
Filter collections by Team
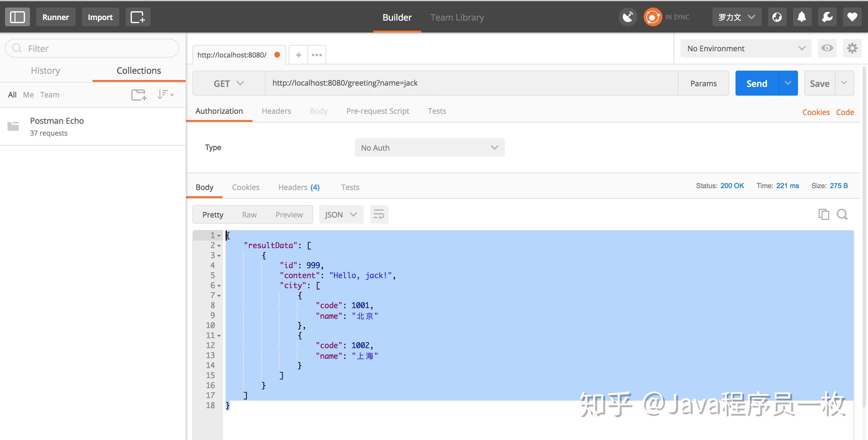point(50,95)
